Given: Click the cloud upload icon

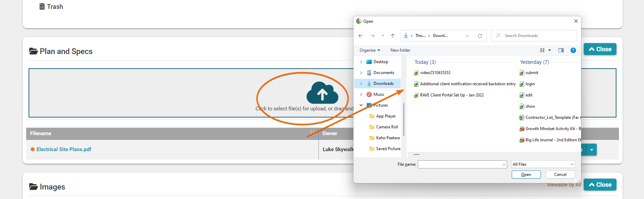Looking at the screenshot, I should pyautogui.click(x=322, y=93).
